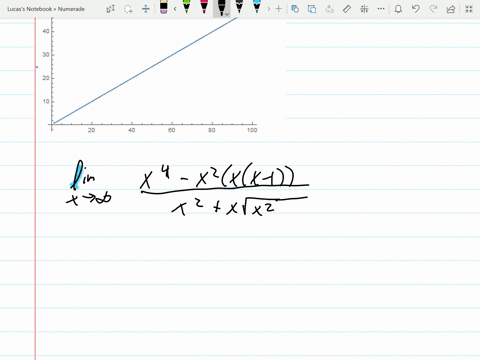Show previous pens with left chevron
The width and height of the screenshot is (480, 360).
coord(175,9)
